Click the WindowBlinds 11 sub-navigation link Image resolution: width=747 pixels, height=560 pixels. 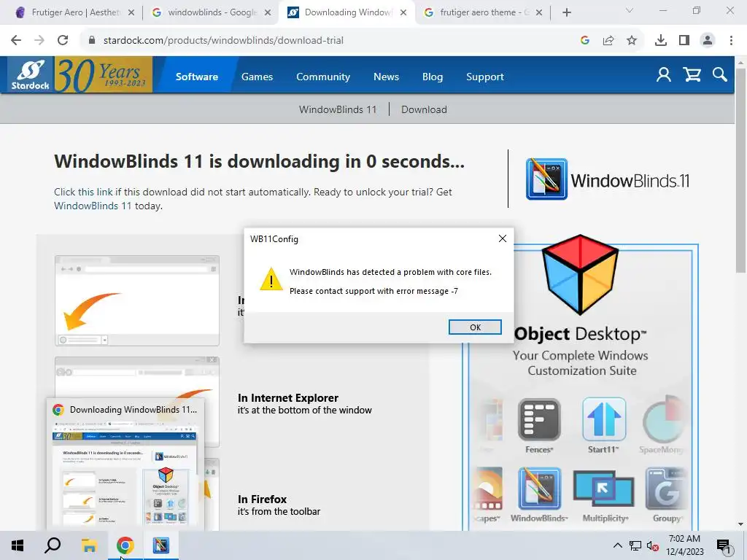click(337, 109)
